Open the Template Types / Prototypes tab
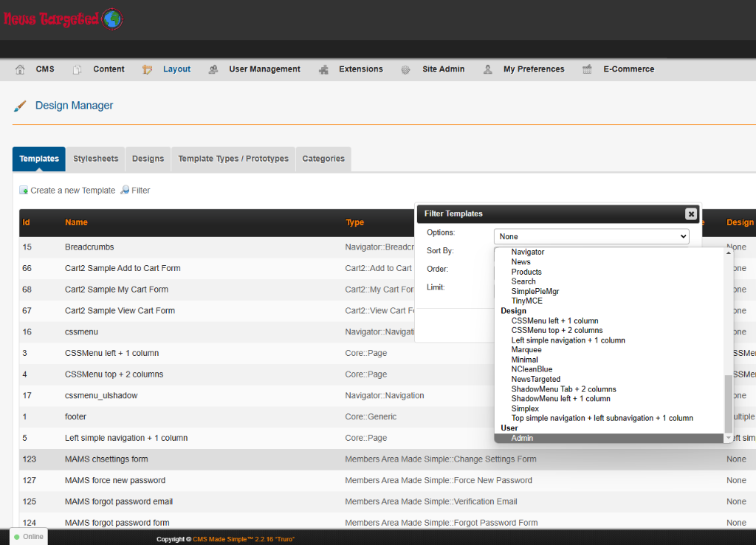Screen dimensions: 756x545 click(233, 159)
